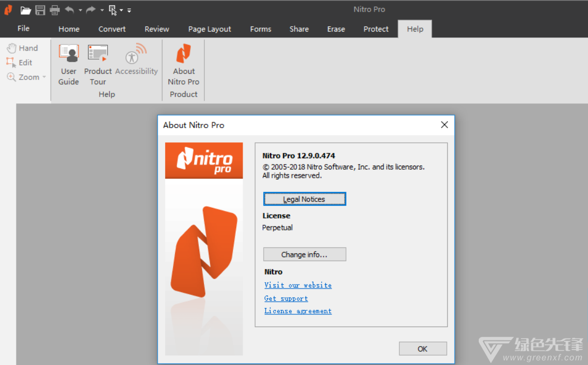Image resolution: width=588 pixels, height=365 pixels.
Task: Click the version text Nitro Pro 12.9.0.474
Action: [298, 156]
